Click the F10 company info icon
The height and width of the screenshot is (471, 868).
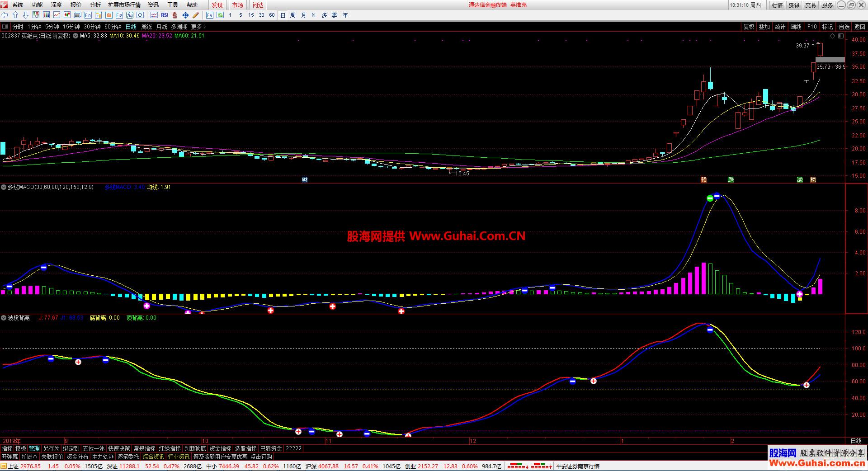[x=88, y=15]
